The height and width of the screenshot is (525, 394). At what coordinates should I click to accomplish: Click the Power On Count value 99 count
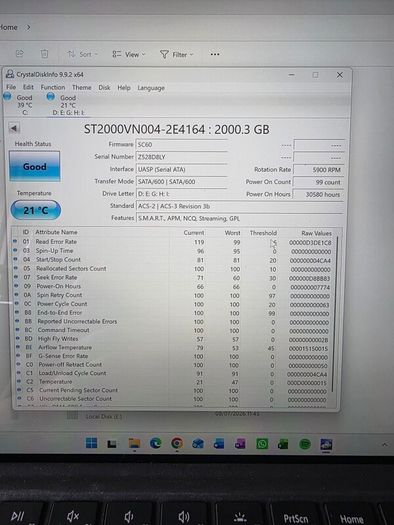click(x=318, y=182)
